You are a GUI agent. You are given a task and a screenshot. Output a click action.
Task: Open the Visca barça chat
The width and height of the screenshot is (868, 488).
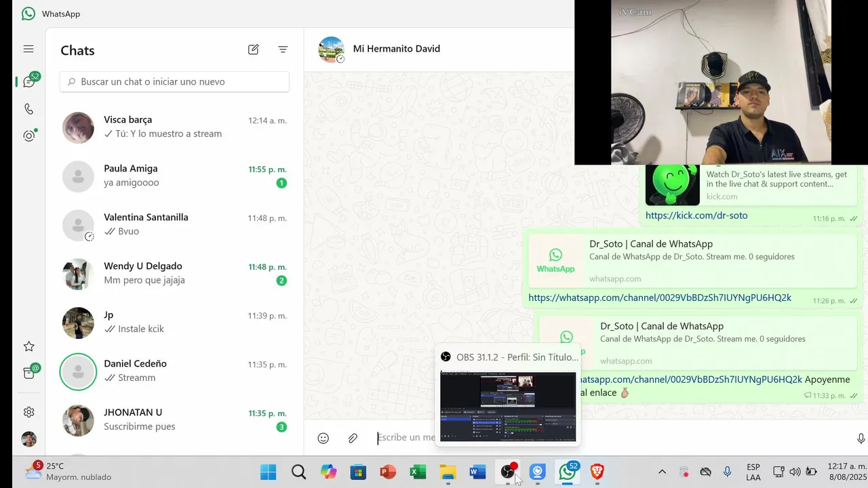pos(174,127)
